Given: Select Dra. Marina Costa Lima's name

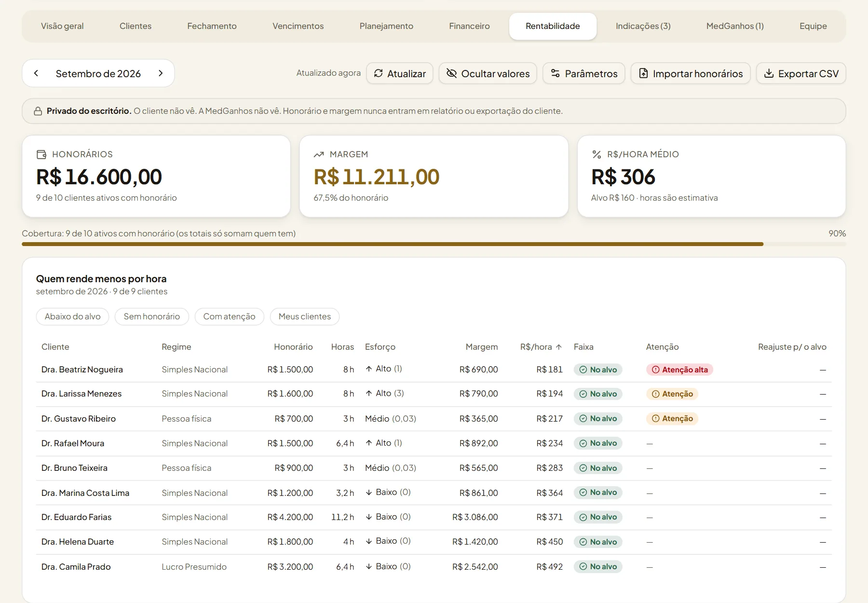Looking at the screenshot, I should coord(85,493).
